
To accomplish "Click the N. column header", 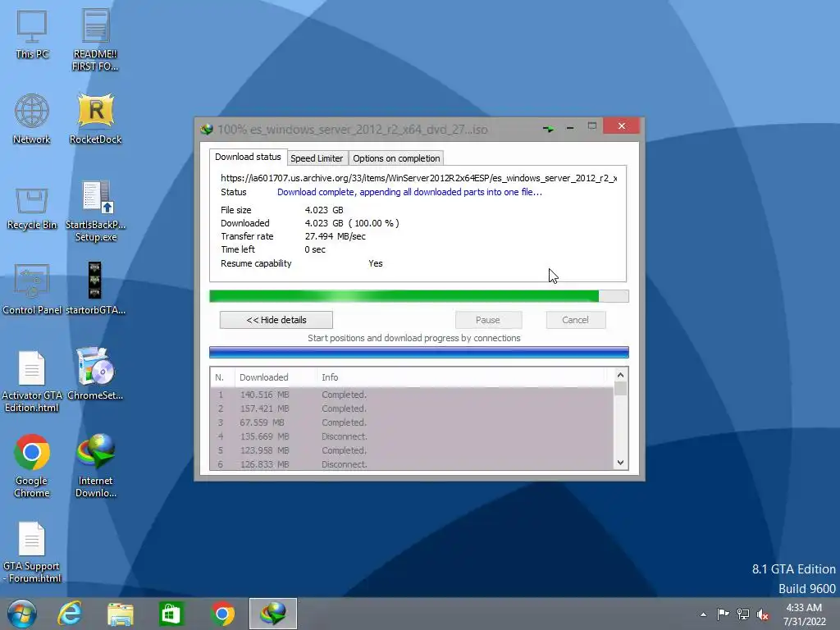I will [222, 377].
